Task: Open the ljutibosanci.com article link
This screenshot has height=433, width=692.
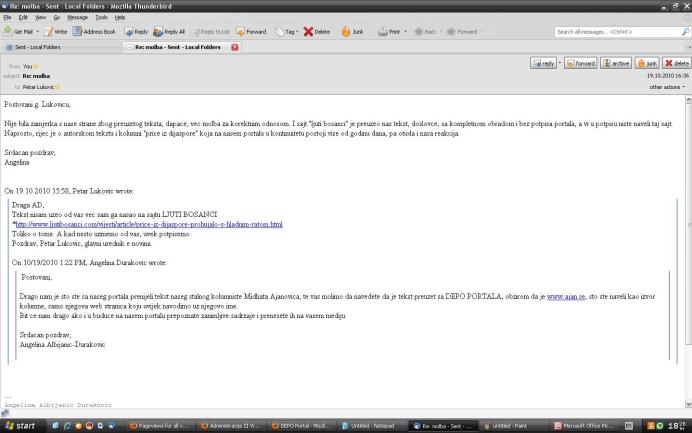Action: coord(149,224)
